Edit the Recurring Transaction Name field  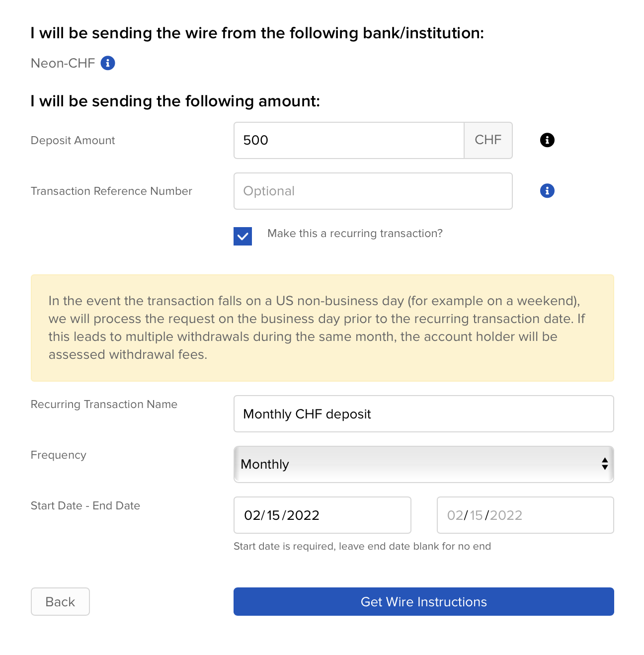pos(423,414)
